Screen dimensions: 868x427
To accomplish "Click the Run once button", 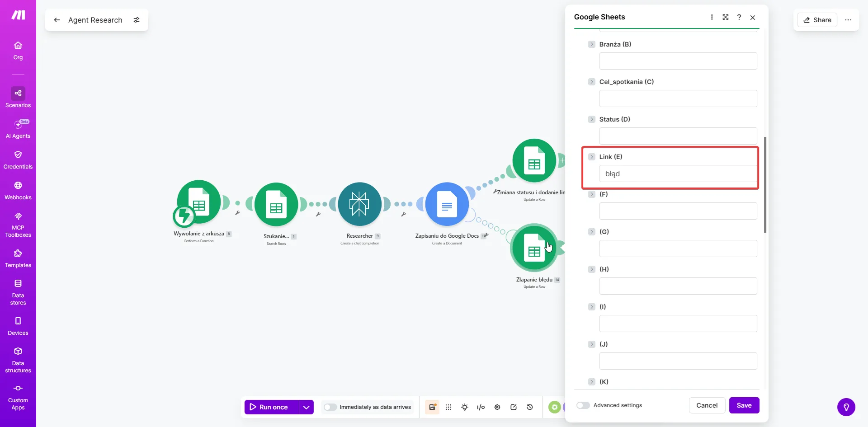I will click(x=272, y=407).
